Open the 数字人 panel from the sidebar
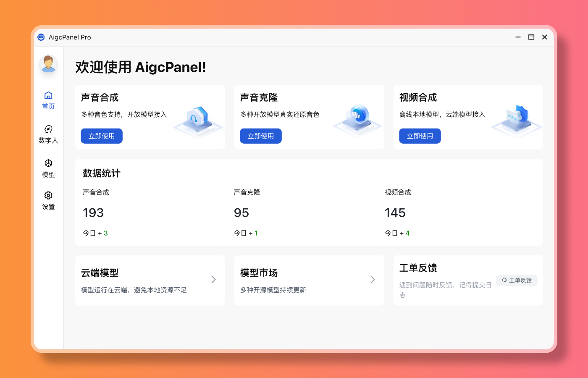This screenshot has height=378, width=588. [x=48, y=134]
